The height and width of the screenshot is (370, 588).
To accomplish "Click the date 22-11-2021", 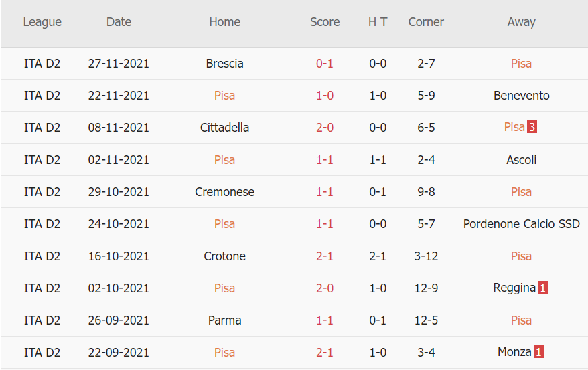I will [119, 96].
